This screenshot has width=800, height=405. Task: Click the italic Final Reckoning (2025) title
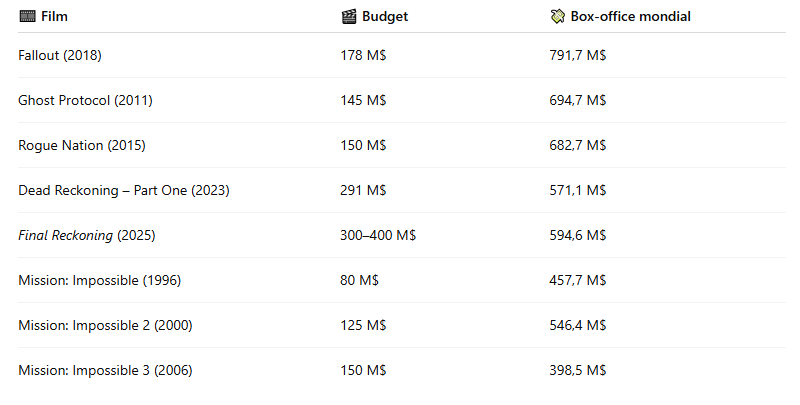pyautogui.click(x=87, y=236)
